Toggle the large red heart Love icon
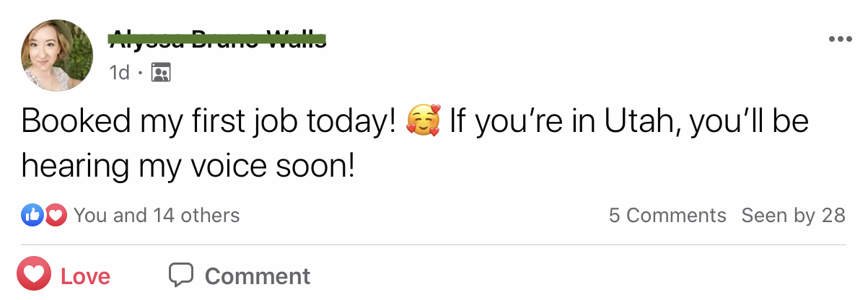 click(33, 275)
